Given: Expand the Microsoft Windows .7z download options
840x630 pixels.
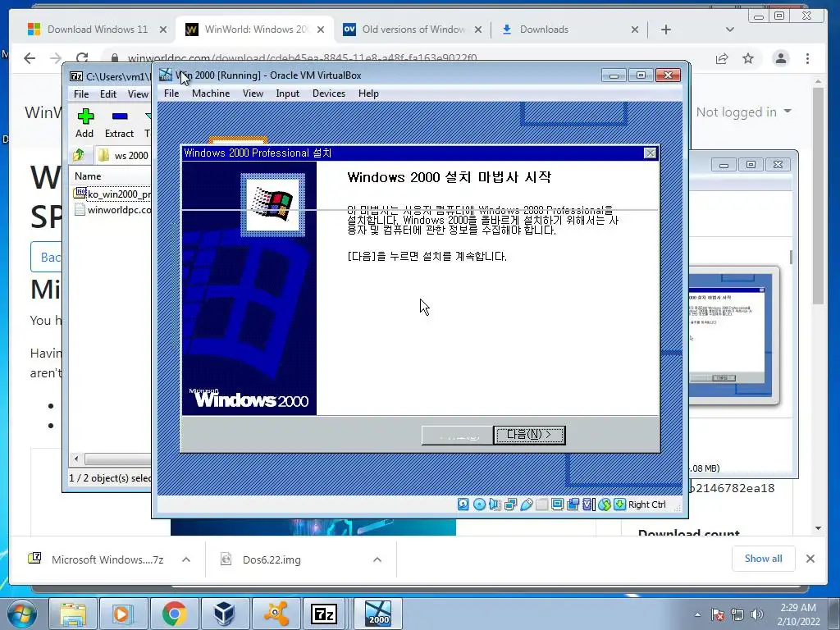Looking at the screenshot, I should (x=186, y=559).
